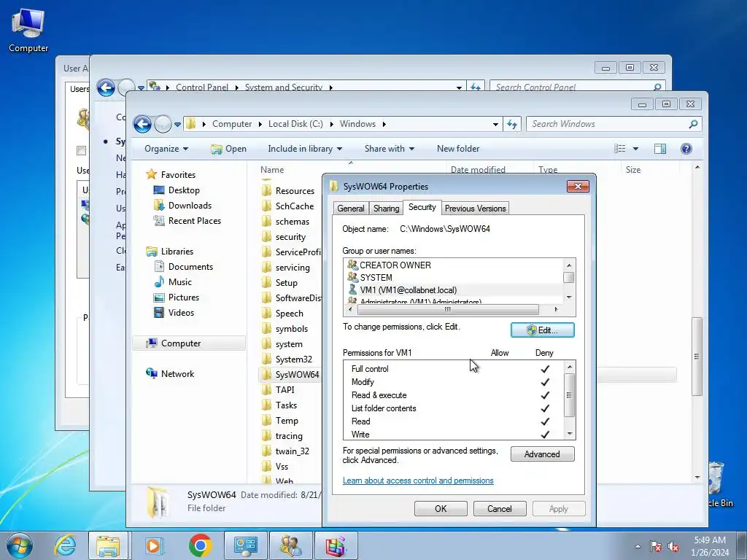Click the Advanced button

pos(542,454)
